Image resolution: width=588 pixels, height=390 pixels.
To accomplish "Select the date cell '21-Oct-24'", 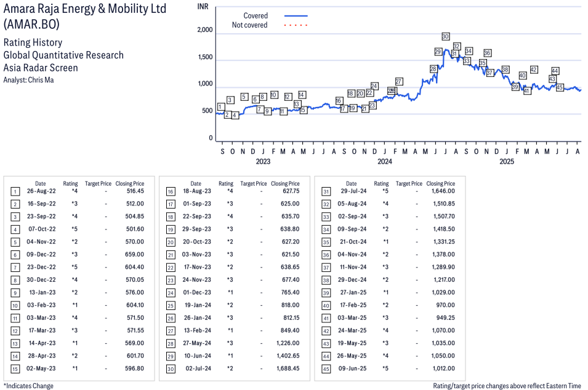I will 353,242.
